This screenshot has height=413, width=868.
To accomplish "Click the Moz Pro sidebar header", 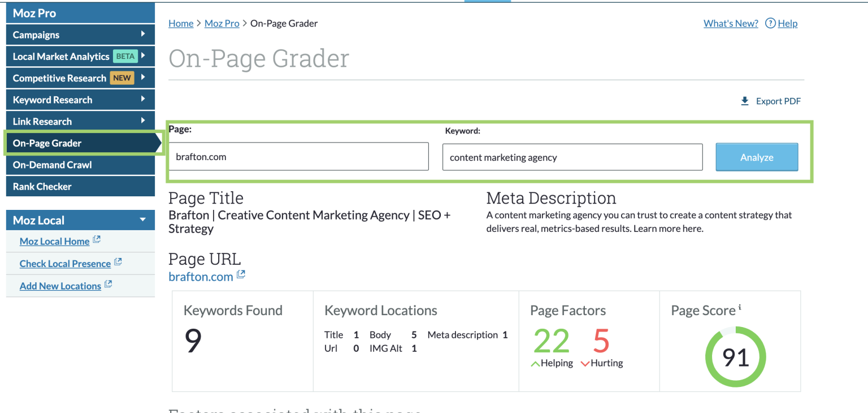I will pos(80,13).
